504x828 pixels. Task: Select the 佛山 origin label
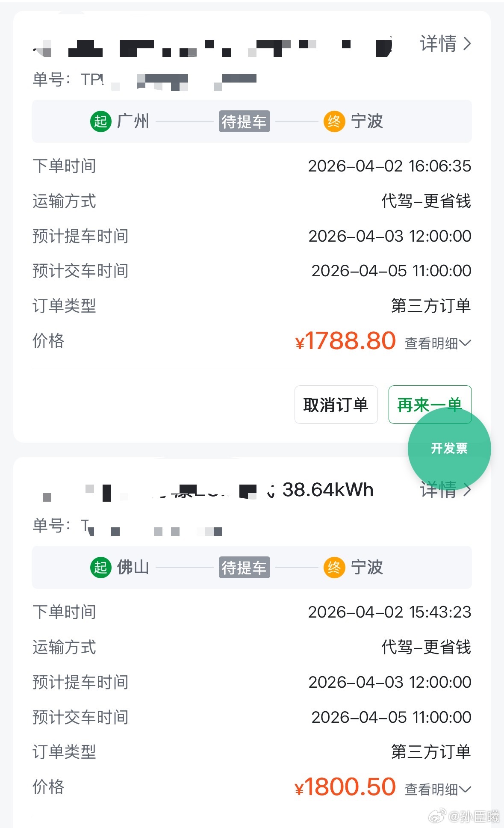point(133,568)
